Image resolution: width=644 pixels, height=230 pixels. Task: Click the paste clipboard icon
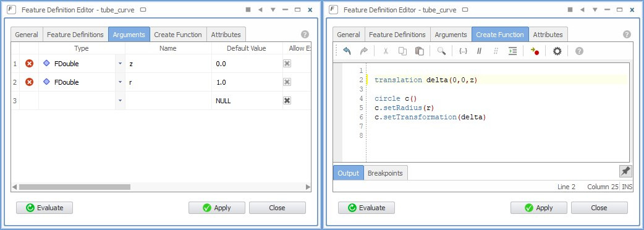[419, 51]
